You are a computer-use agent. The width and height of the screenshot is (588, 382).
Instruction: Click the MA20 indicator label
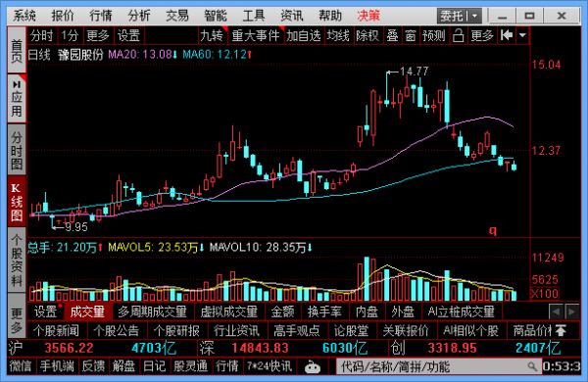tap(142, 55)
